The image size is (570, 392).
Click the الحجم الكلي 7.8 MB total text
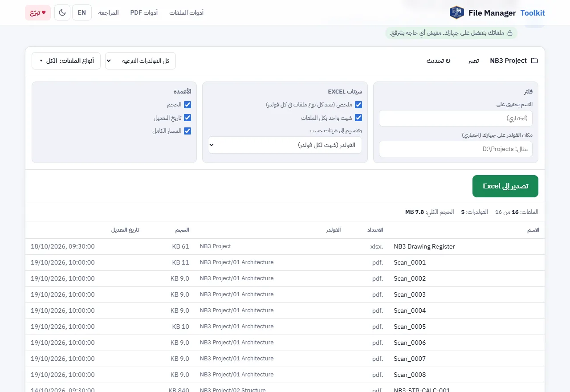[429, 212]
